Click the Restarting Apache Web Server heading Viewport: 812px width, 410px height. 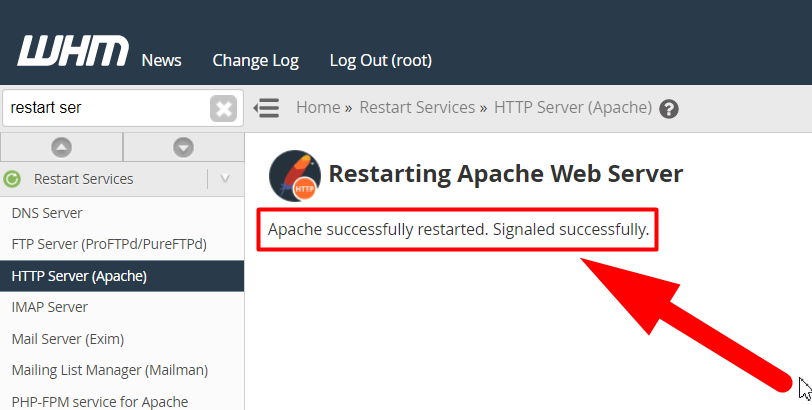click(505, 173)
